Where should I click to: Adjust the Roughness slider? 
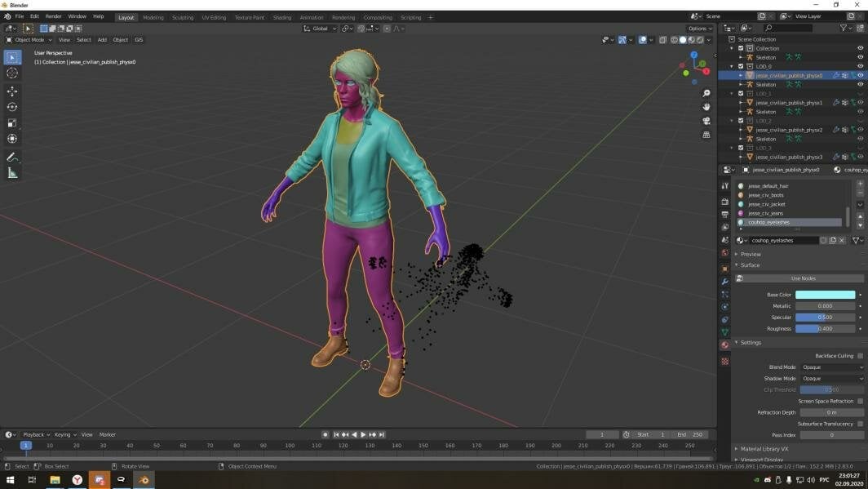coord(825,328)
